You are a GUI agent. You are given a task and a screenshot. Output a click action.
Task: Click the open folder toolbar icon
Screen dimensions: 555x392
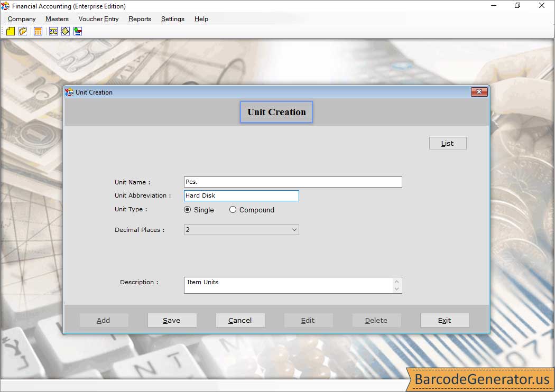23,32
